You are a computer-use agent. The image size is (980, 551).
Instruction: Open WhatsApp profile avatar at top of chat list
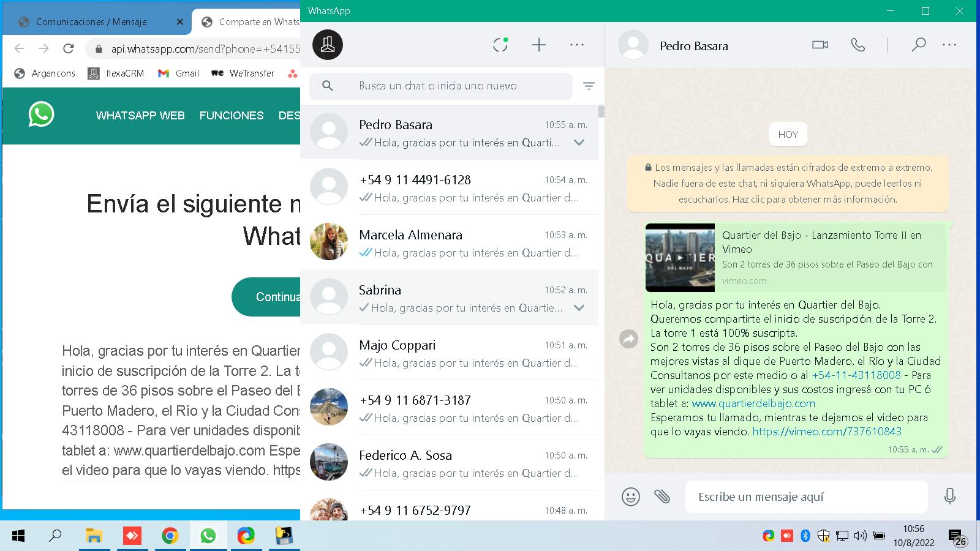(328, 45)
